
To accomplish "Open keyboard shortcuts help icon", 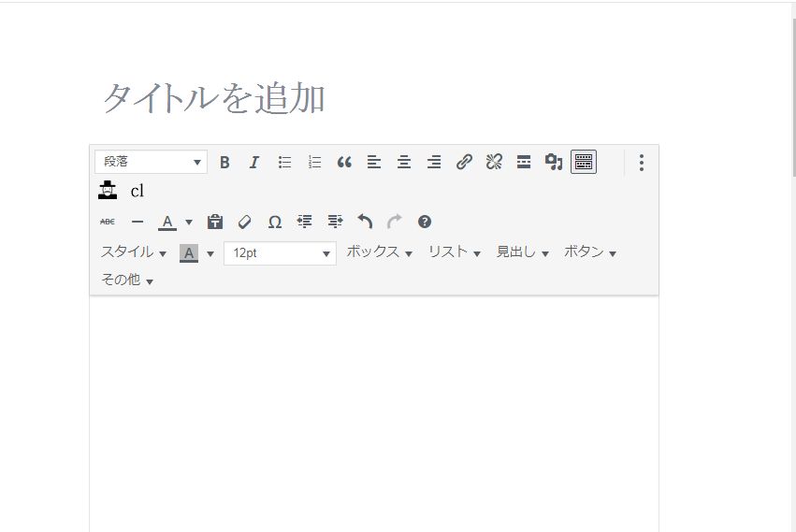I will (425, 222).
